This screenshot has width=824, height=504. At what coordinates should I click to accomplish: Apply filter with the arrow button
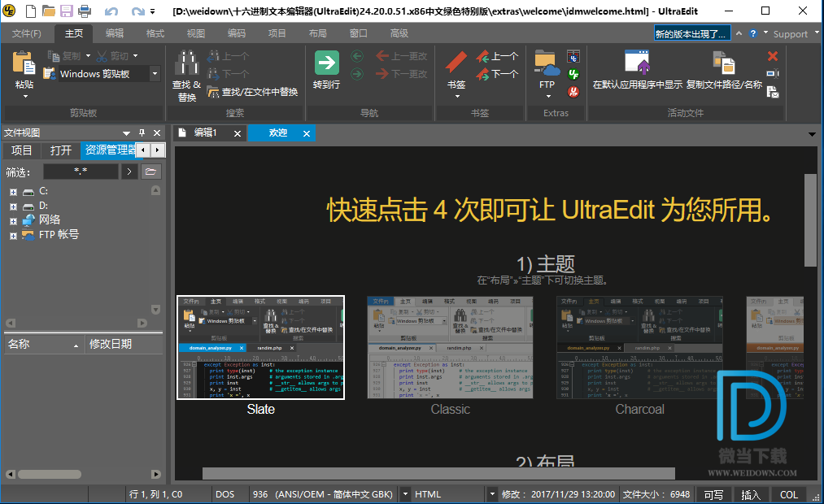(129, 172)
